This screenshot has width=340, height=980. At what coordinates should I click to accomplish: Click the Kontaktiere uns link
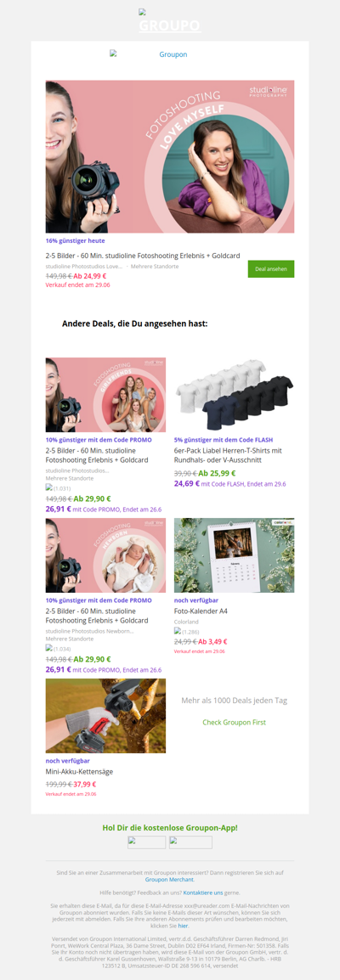pos(203,893)
